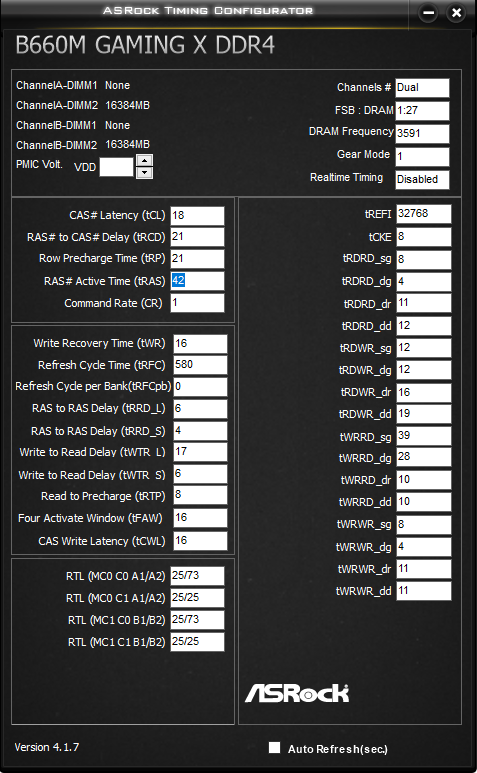The height and width of the screenshot is (773, 477).
Task: Select the Realtime Timing field
Action: 422,179
